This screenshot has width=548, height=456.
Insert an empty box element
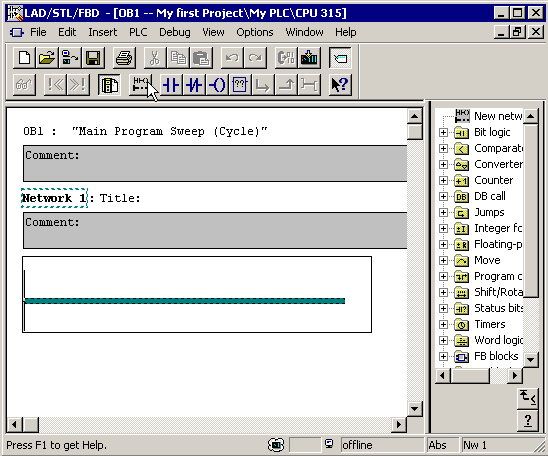pos(240,85)
